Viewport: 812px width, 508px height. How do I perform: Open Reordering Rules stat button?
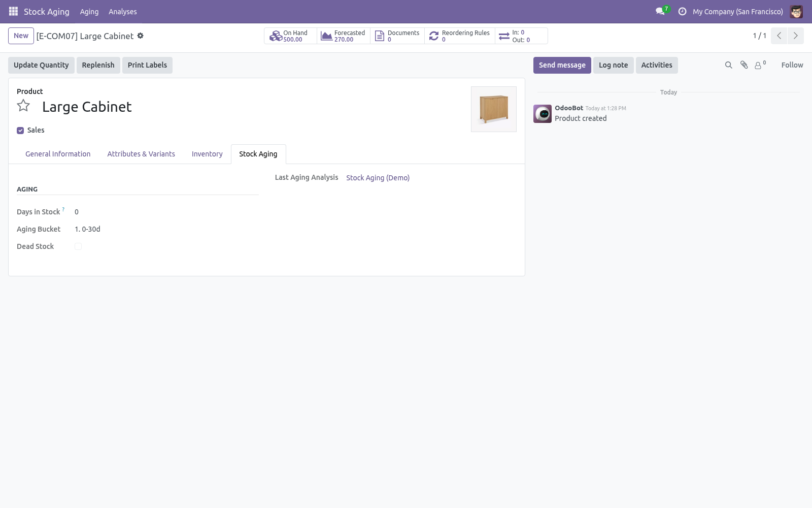tap(460, 36)
